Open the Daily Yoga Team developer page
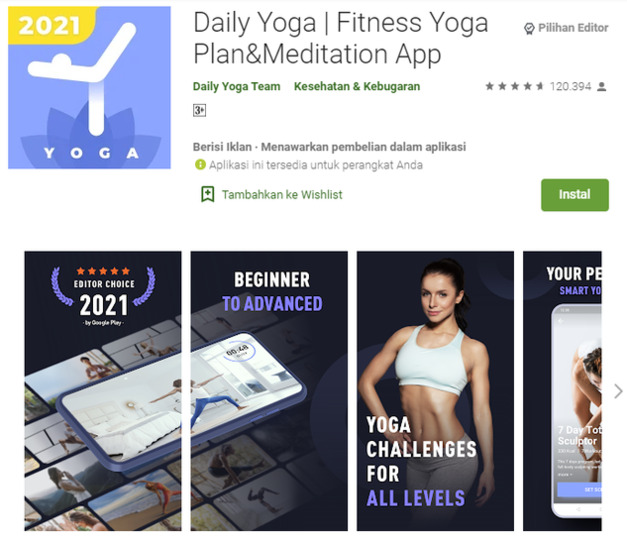 (x=236, y=86)
